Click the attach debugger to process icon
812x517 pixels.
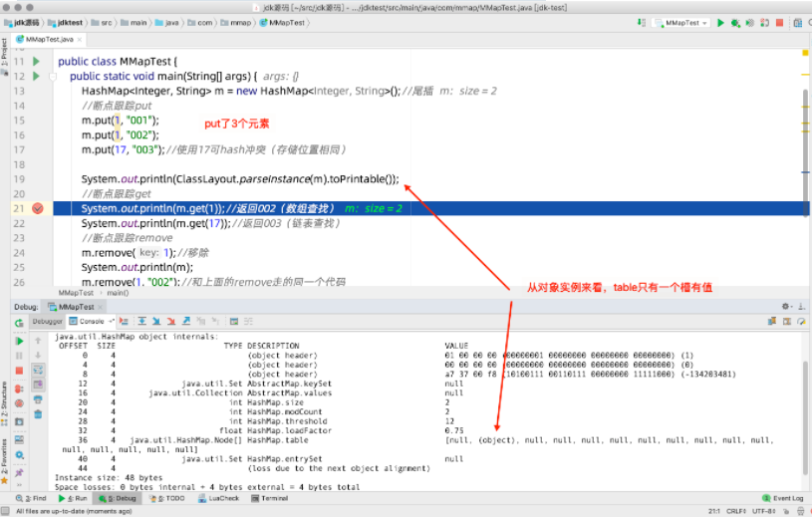coord(764,23)
